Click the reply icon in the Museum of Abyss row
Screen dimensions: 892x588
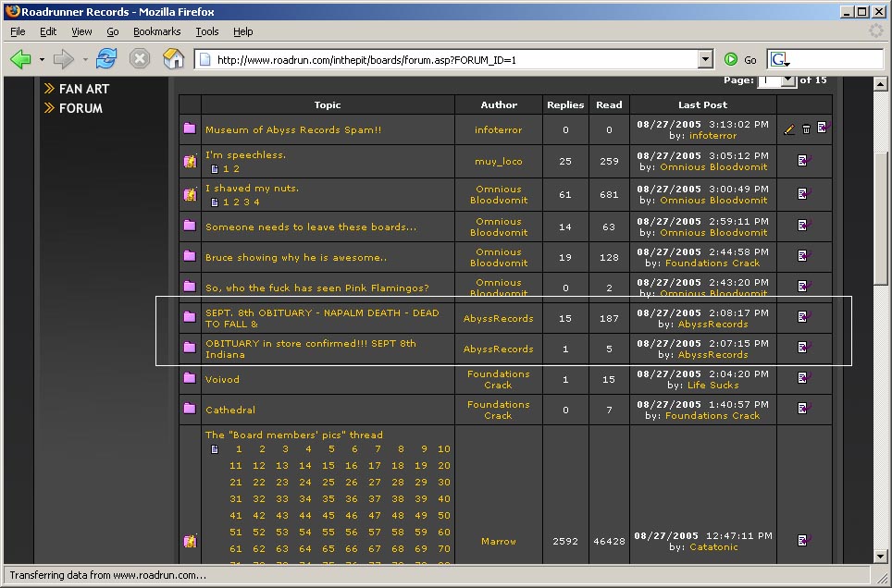[824, 128]
